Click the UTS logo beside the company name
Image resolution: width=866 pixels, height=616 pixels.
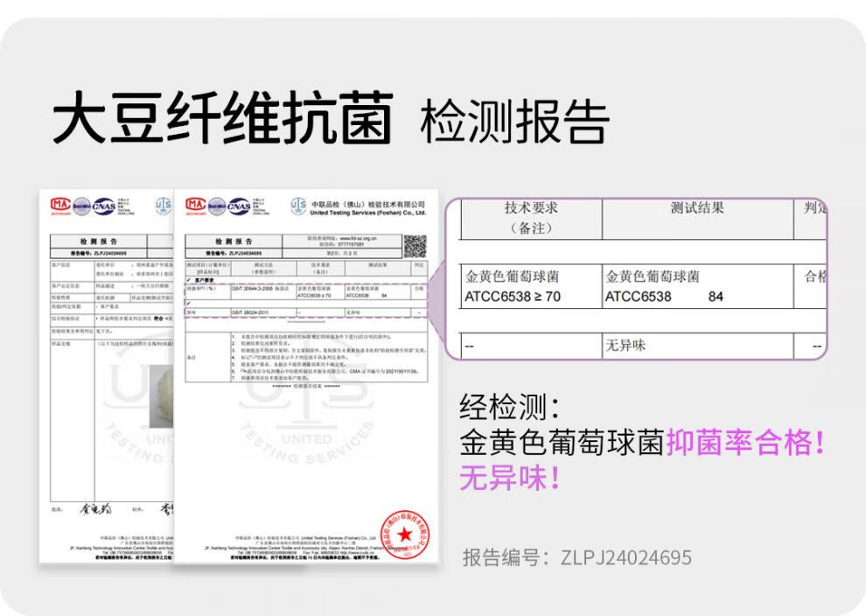(298, 206)
